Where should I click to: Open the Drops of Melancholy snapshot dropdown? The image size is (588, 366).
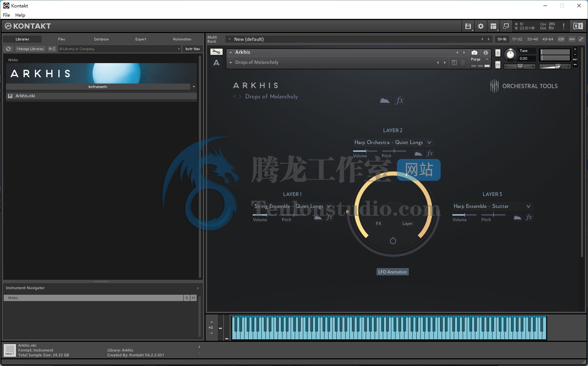tap(231, 62)
